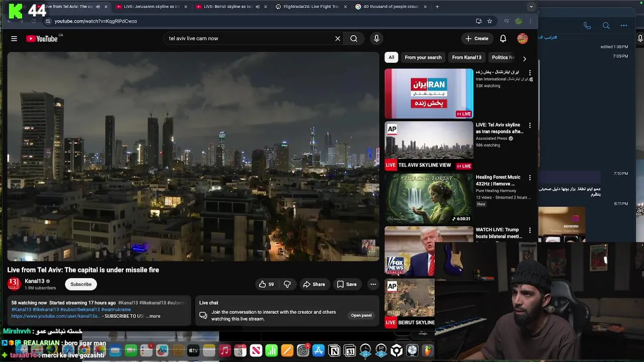Launch FL Studio from the dock
This screenshot has width=644, height=362.
click(x=428, y=350)
